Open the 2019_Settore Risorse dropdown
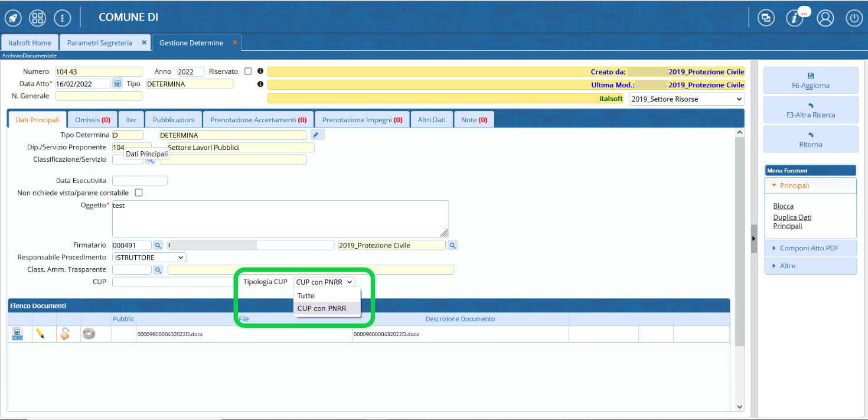 click(x=686, y=99)
